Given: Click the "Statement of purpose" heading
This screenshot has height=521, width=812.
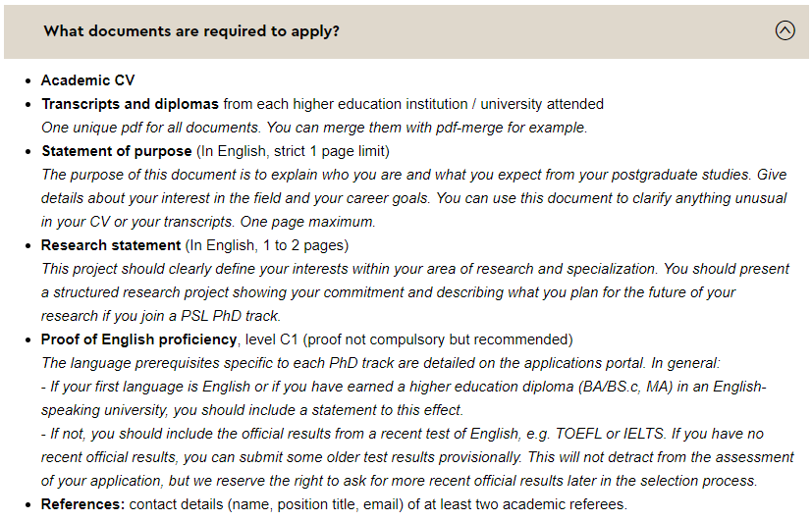Looking at the screenshot, I should (116, 151).
